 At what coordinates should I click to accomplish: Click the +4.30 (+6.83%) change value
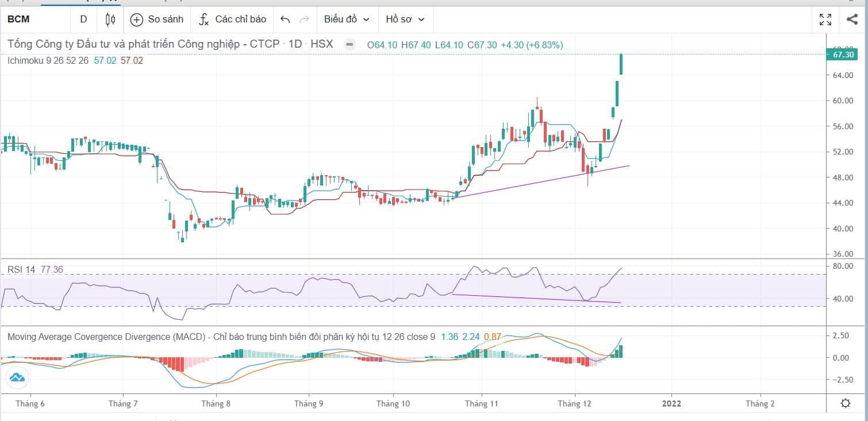pos(532,44)
